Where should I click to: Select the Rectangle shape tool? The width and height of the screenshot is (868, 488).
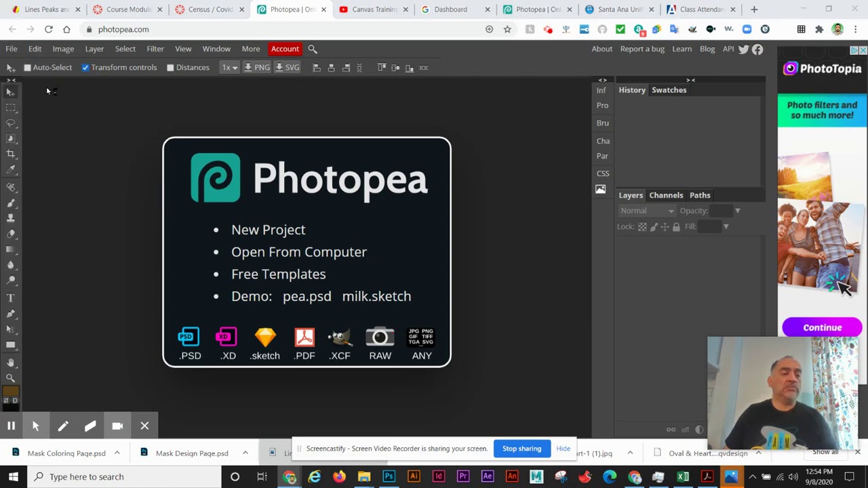coord(10,345)
